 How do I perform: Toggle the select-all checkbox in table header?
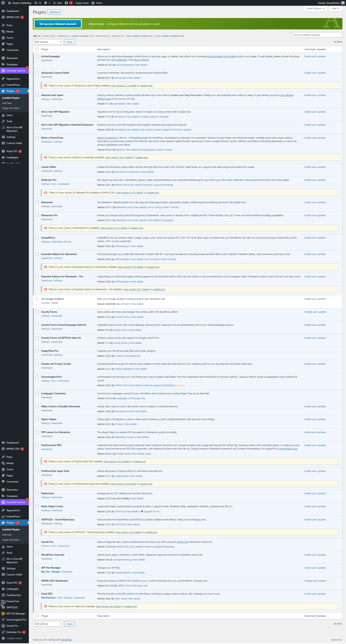pos(37,49)
